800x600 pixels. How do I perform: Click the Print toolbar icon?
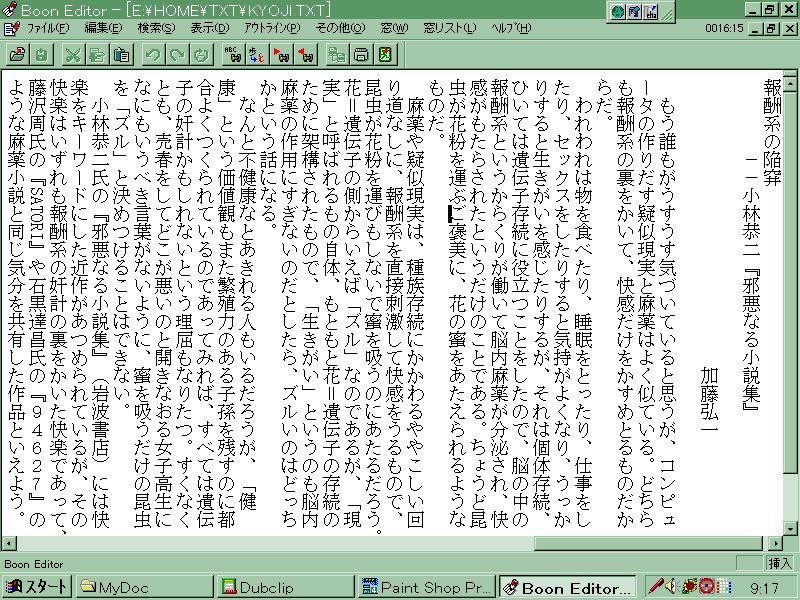point(361,54)
